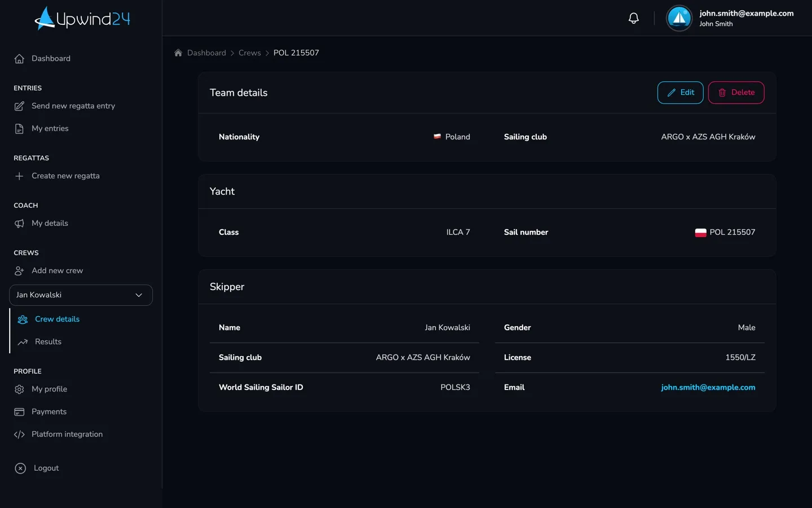Click the small Poland flag by Nationality
The width and height of the screenshot is (812, 508).
tap(437, 137)
